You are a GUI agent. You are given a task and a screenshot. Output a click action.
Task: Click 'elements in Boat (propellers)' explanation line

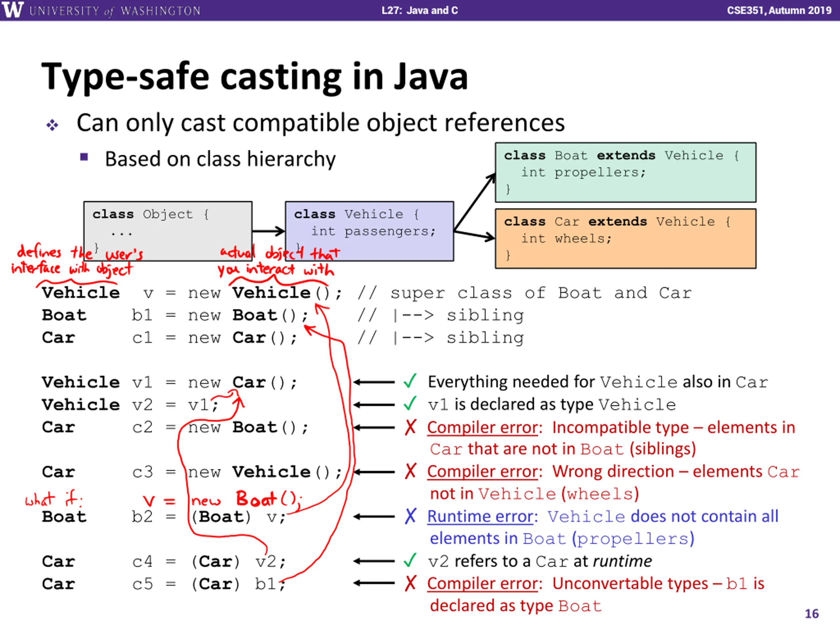(562, 539)
